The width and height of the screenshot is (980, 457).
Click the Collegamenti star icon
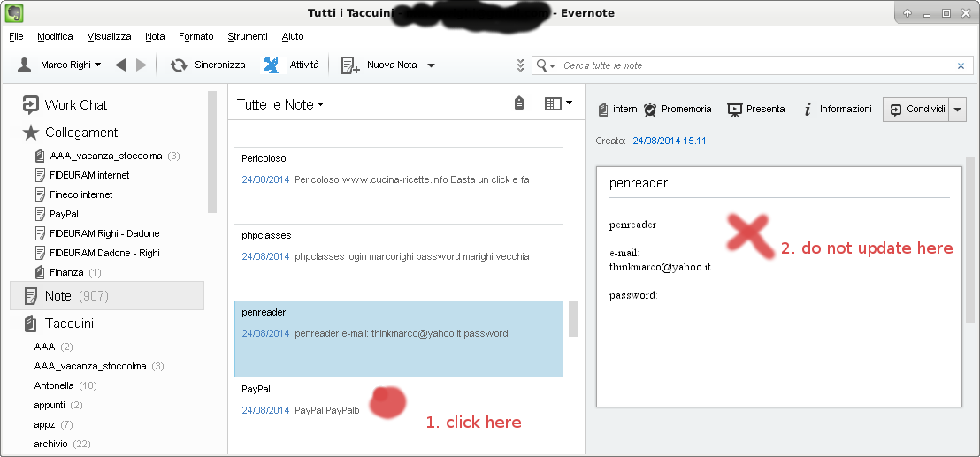pos(31,133)
